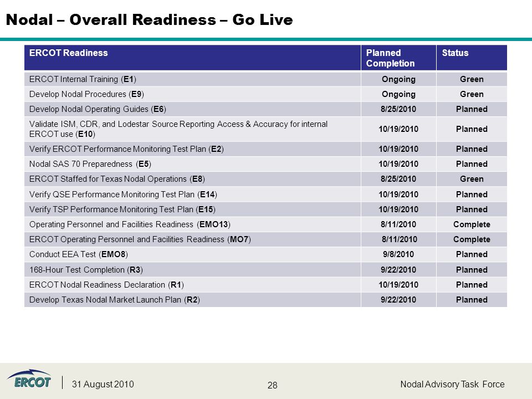Click 'Planned' status for E6 row
The height and width of the screenshot is (399, 532).
tap(472, 109)
